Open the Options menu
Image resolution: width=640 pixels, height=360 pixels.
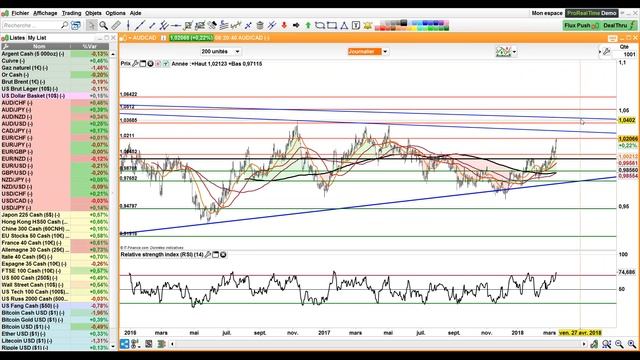[116, 13]
